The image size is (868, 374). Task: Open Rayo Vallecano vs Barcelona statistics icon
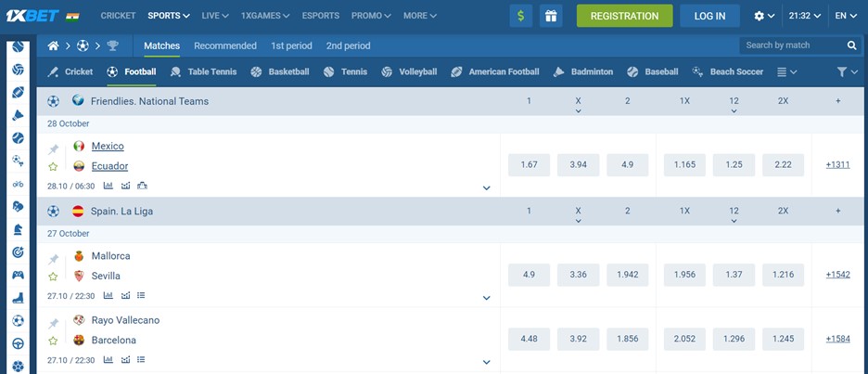click(x=108, y=360)
